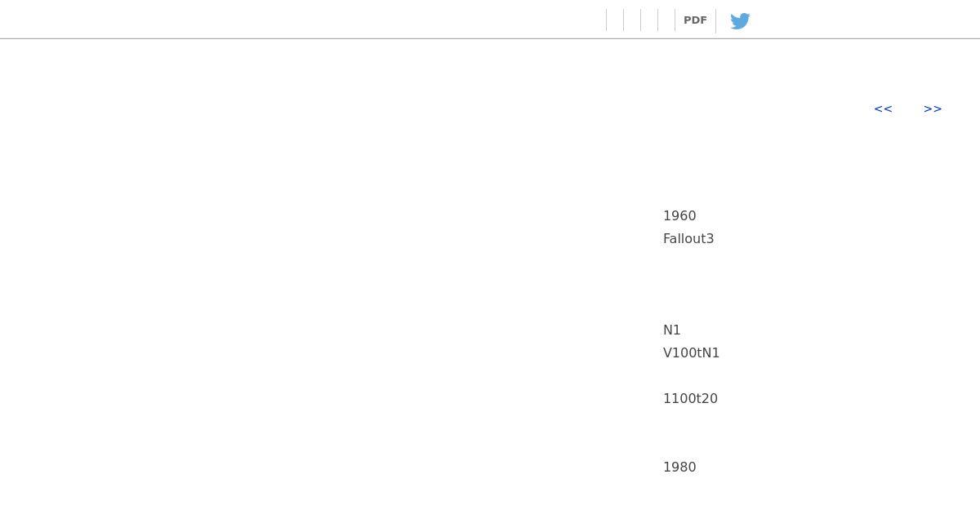Select the 1960 entry
The image size is (980, 514).
[x=679, y=216]
